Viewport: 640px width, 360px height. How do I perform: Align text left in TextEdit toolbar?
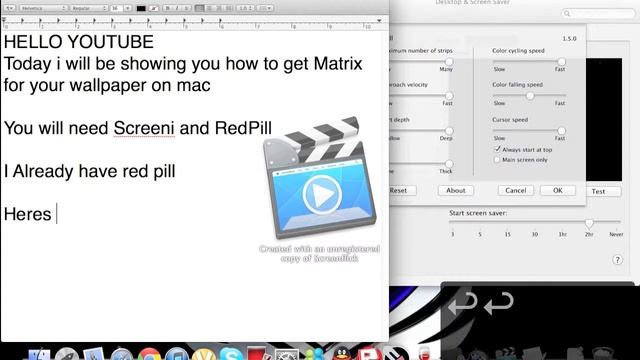pyautogui.click(x=200, y=8)
